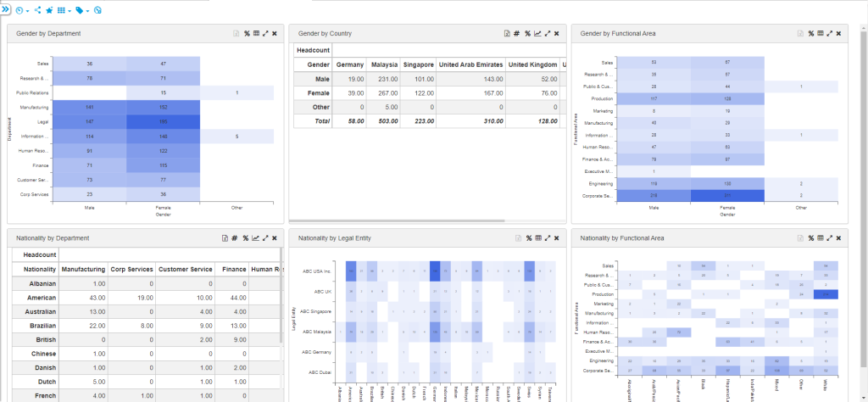Viewport: 868px width, 402px height.
Task: Switch Gender by Country to chart view
Action: pos(537,34)
